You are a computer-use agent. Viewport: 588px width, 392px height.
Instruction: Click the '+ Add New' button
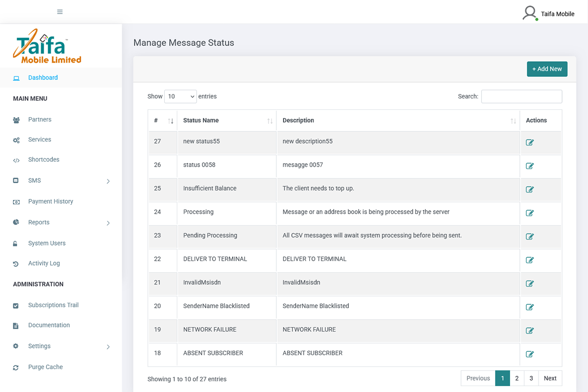point(547,69)
